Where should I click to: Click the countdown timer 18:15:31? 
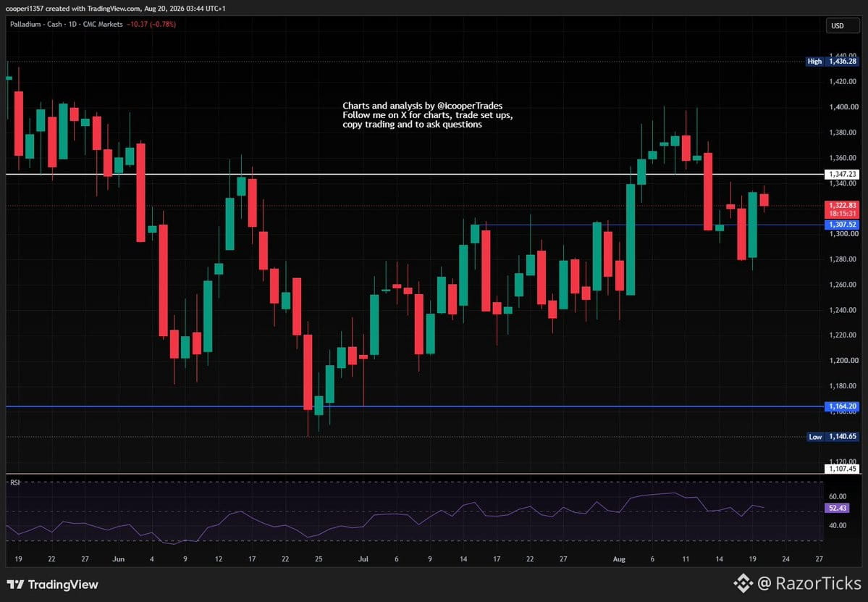tap(842, 214)
